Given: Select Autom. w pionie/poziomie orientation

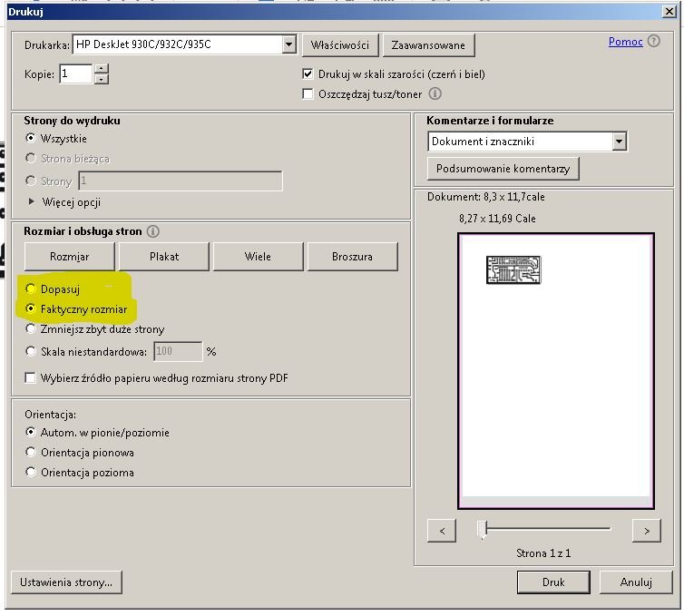Looking at the screenshot, I should click(x=31, y=433).
